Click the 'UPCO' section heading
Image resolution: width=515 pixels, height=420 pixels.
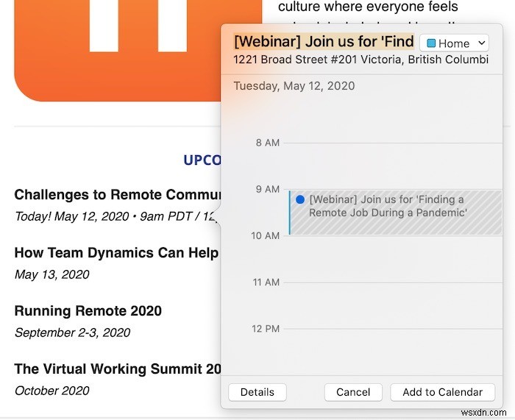point(202,160)
